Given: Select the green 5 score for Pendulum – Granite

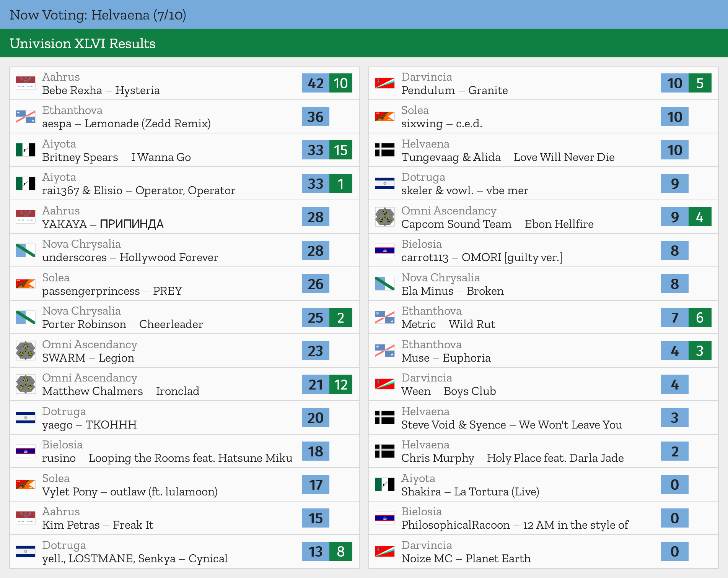Looking at the screenshot, I should [700, 83].
